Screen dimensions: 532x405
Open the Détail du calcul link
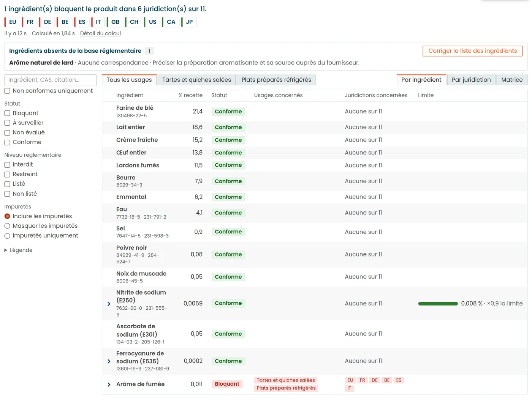pos(100,33)
